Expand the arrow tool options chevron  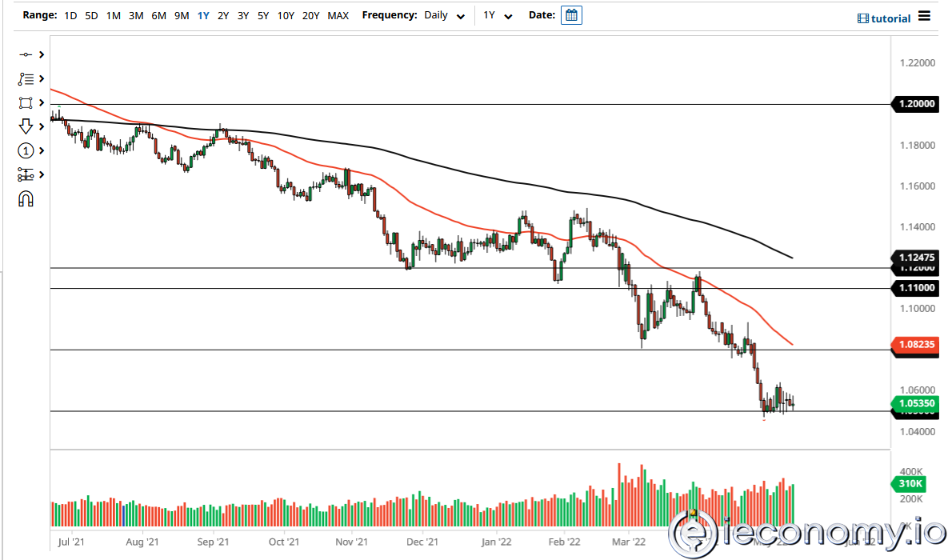40,126
